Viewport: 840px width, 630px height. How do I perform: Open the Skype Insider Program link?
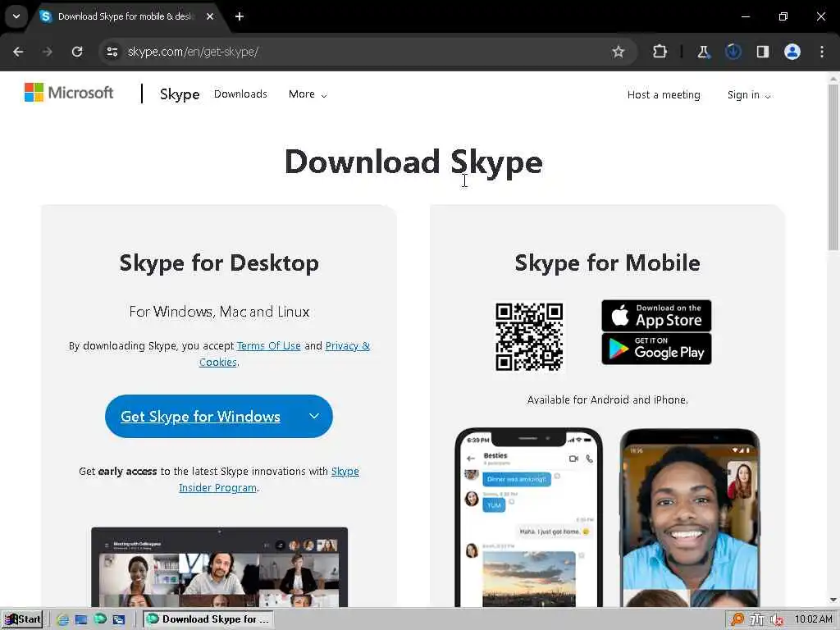click(269, 479)
